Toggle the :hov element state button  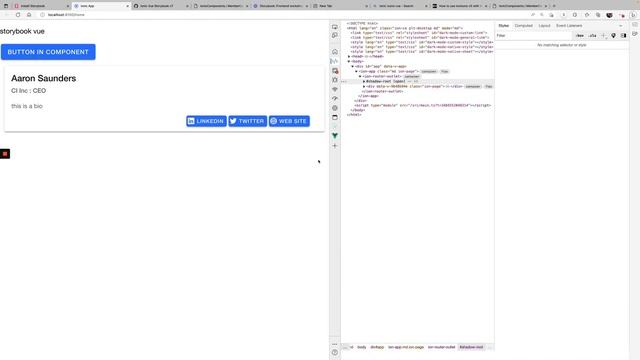580,36
